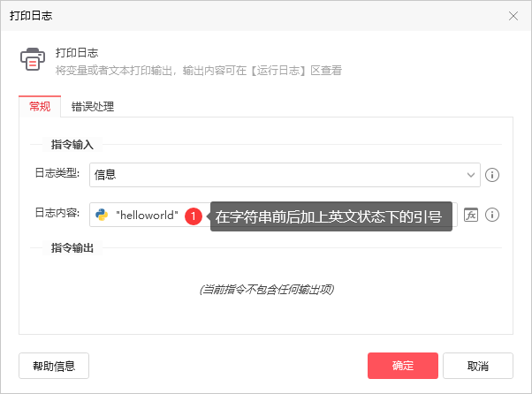Toggle the Python mode icon in 日志内容

(x=102, y=215)
